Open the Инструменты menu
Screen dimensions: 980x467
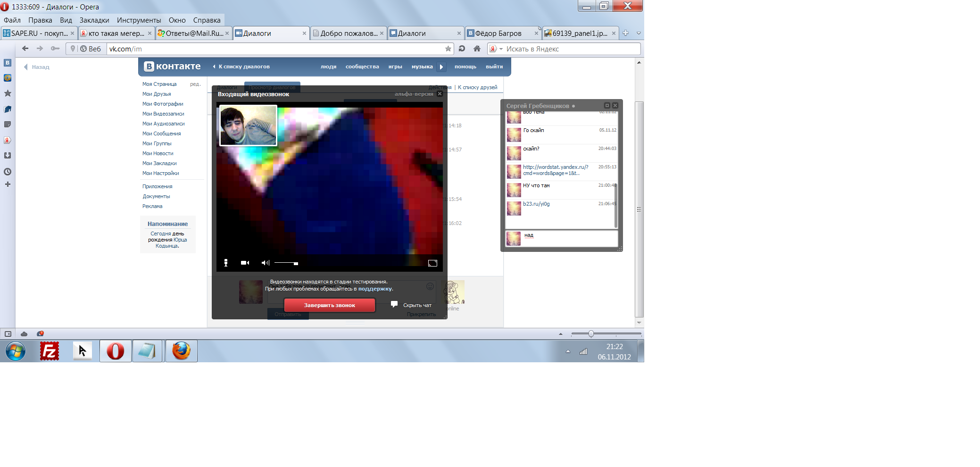point(139,20)
